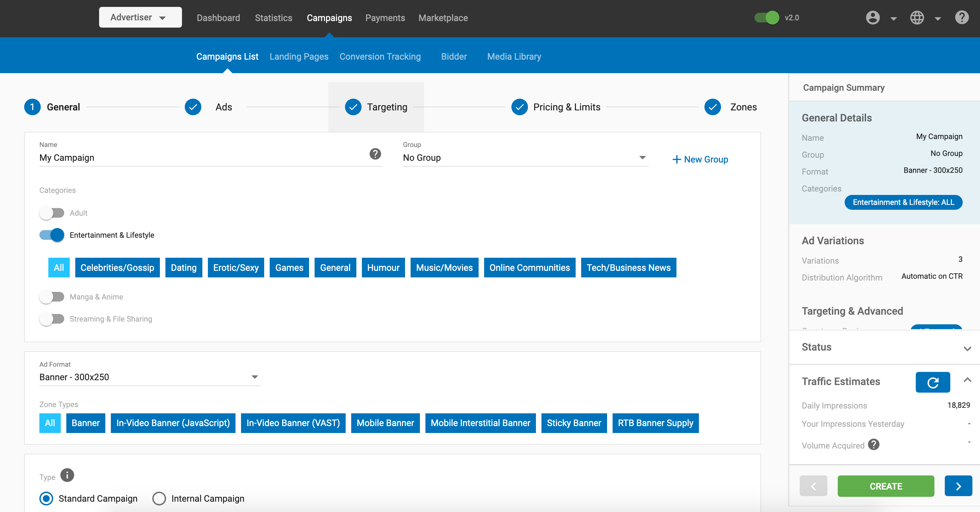980x512 pixels.
Task: Click the Type info icon
Action: pos(67,475)
